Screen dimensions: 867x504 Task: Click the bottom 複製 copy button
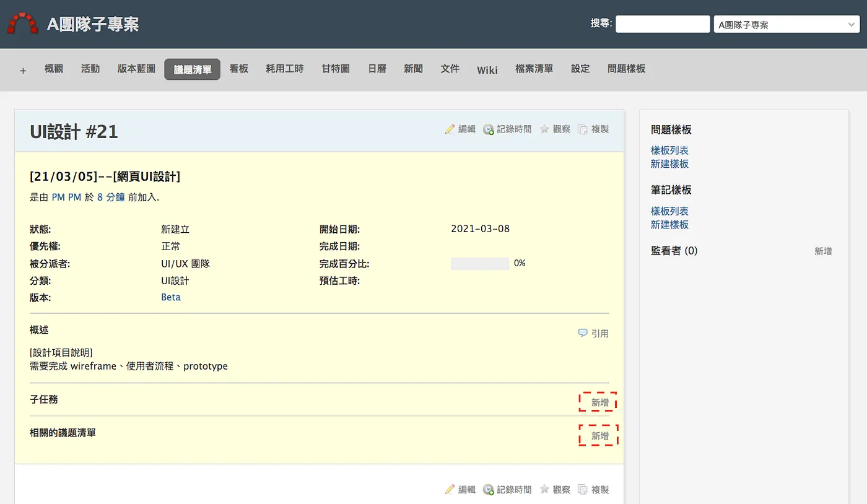pos(593,489)
